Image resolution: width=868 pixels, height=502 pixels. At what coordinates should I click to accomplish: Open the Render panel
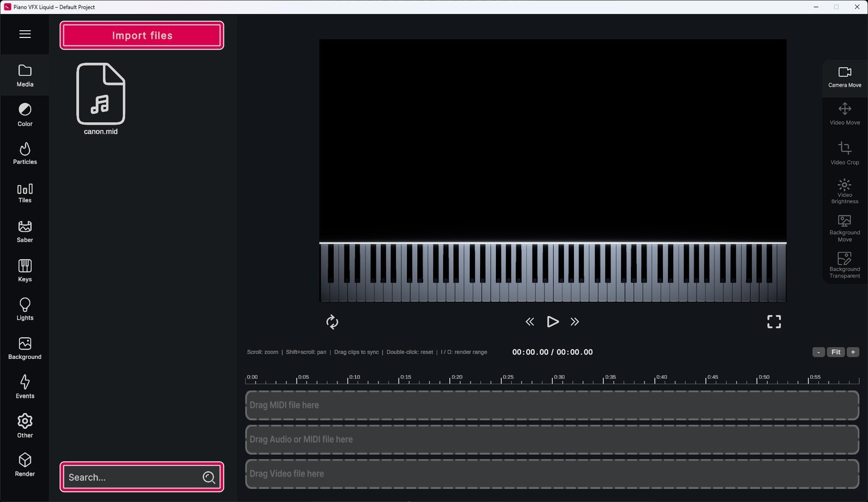pos(25,465)
